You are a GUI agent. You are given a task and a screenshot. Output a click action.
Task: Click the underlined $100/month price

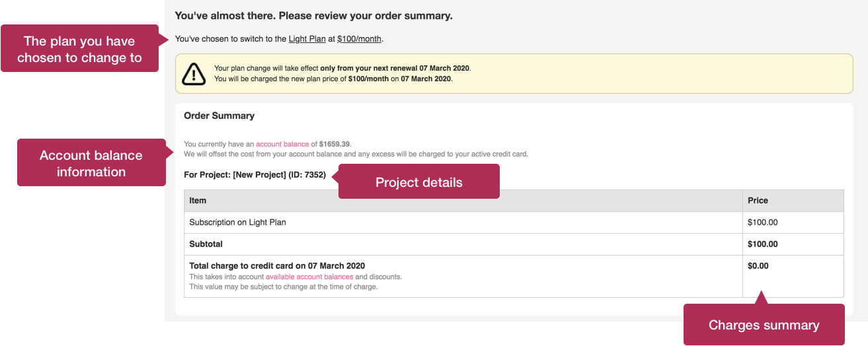[x=359, y=39]
